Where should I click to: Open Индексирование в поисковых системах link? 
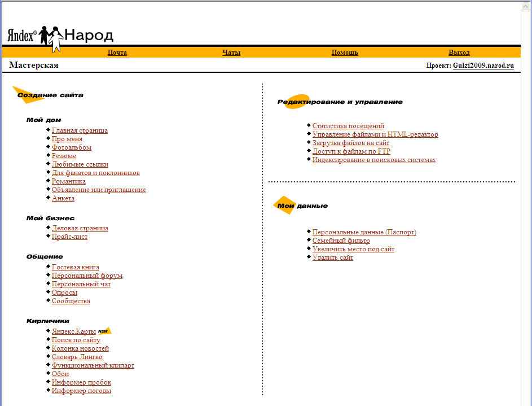click(374, 160)
